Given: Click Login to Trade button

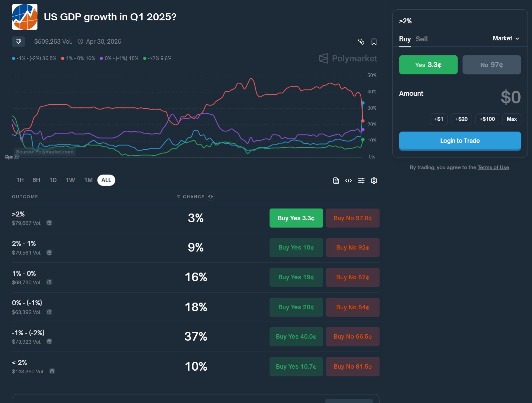Looking at the screenshot, I should pyautogui.click(x=460, y=141).
